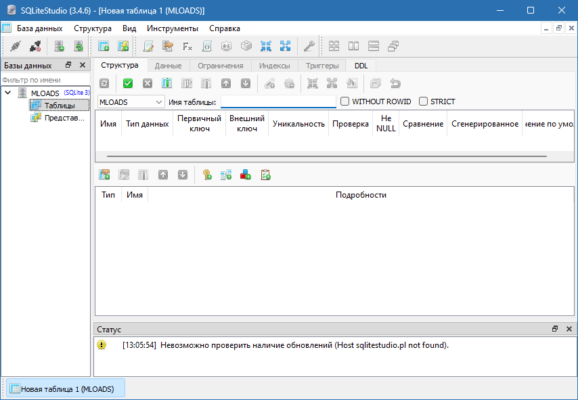Open the extensions manager cube icon
The height and width of the screenshot is (400, 578).
pos(246,46)
